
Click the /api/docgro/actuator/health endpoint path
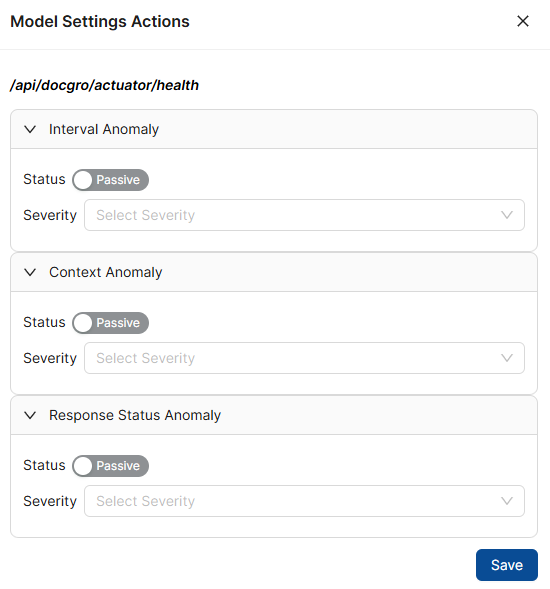click(x=104, y=85)
